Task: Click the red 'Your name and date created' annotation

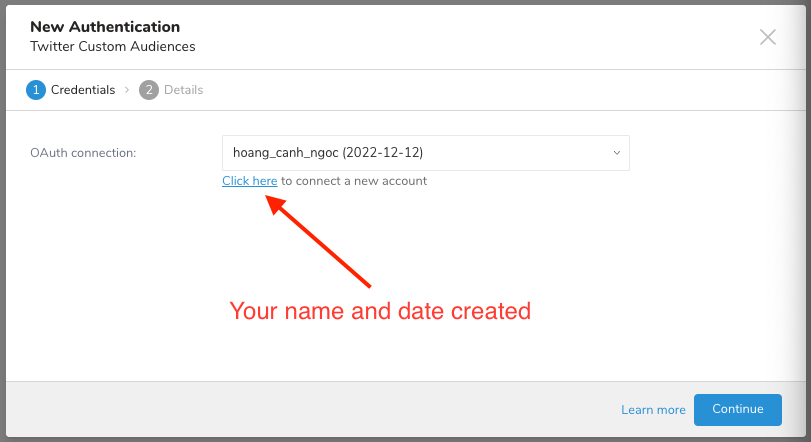Action: point(380,311)
